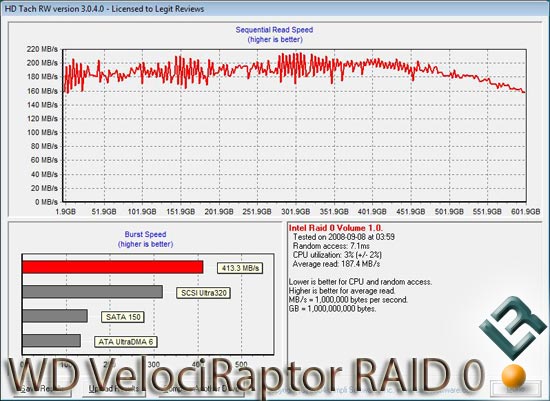Click the '100 MB/s' y-axis label
Screen dimensions: 550x401
point(42,133)
